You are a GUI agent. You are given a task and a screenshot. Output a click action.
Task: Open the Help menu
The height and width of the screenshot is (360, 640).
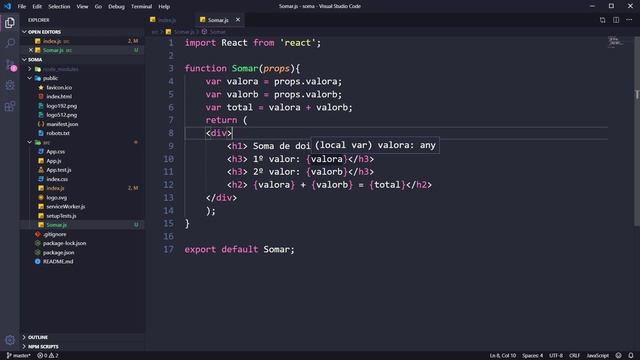[164, 6]
